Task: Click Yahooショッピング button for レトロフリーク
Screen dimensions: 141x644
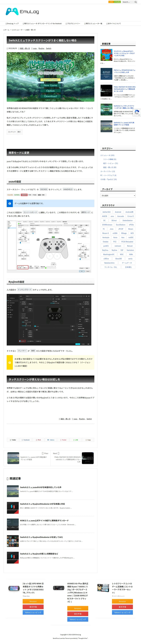Action: coord(122,613)
